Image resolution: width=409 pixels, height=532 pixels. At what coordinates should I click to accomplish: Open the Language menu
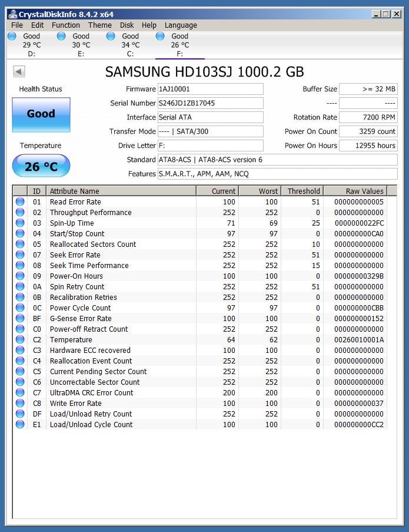pyautogui.click(x=181, y=25)
